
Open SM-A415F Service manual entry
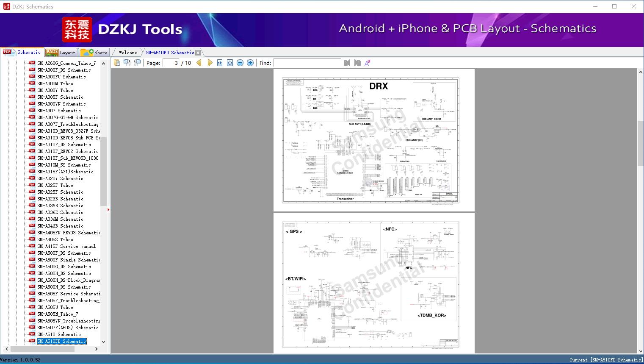point(66,246)
